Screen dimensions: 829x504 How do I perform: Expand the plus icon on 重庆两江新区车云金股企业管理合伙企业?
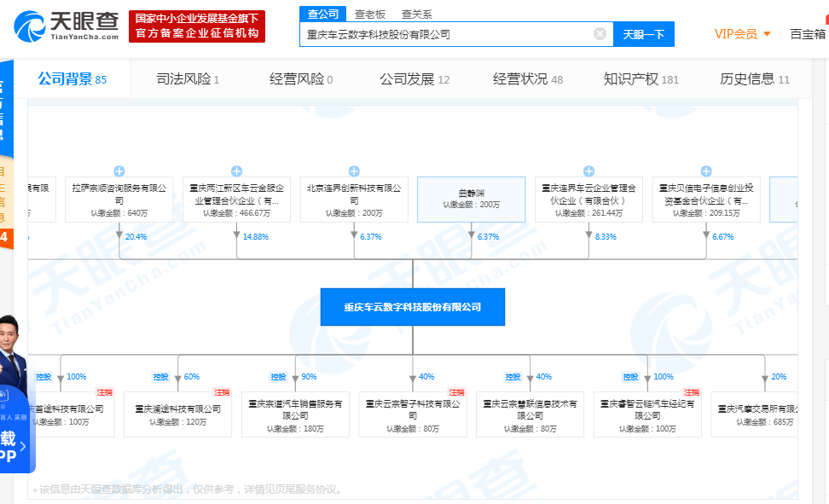tap(235, 169)
